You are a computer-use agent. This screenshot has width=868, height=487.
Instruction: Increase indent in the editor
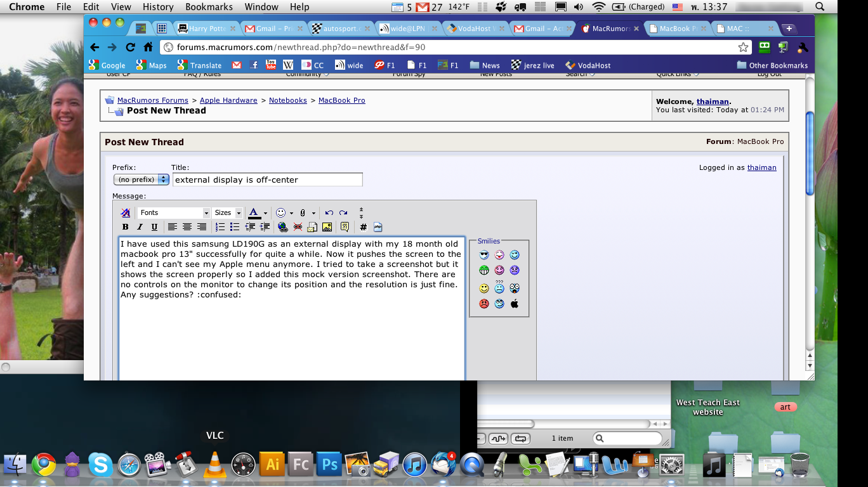click(265, 227)
